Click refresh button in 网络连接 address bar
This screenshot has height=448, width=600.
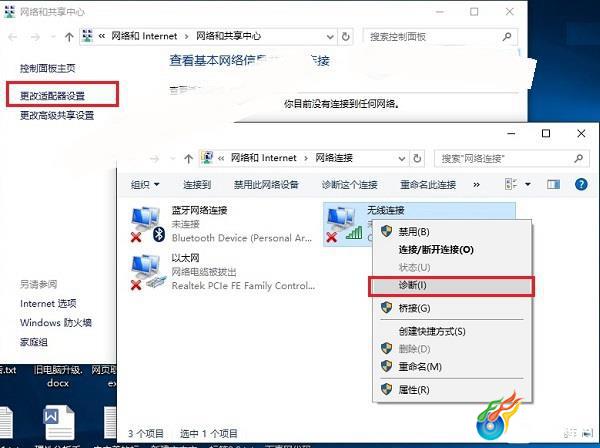tap(417, 158)
